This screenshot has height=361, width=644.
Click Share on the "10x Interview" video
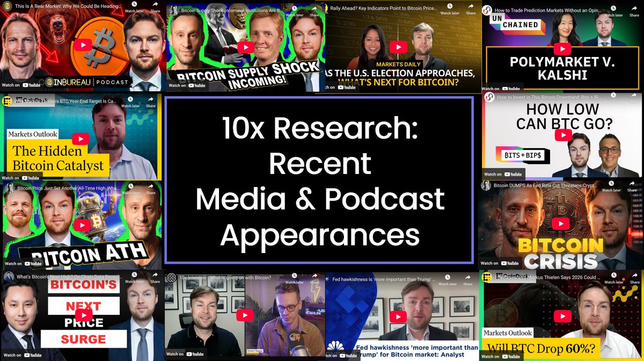[314, 279]
